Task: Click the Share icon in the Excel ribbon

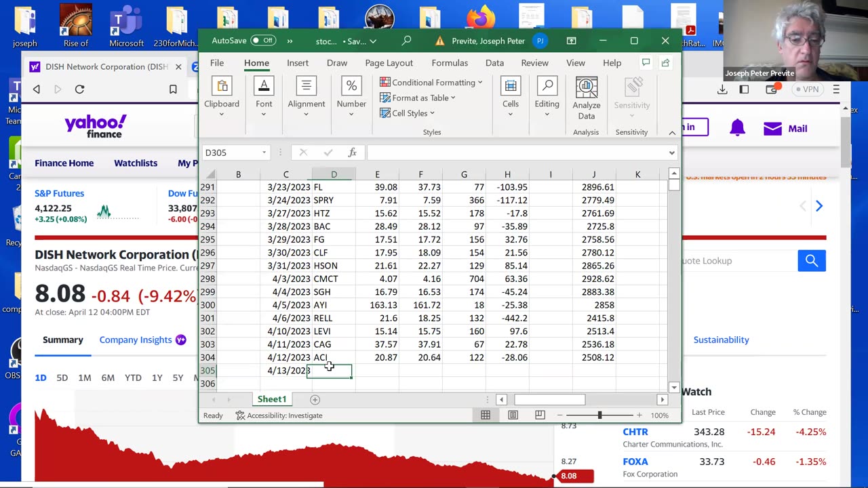Action: [x=665, y=62]
